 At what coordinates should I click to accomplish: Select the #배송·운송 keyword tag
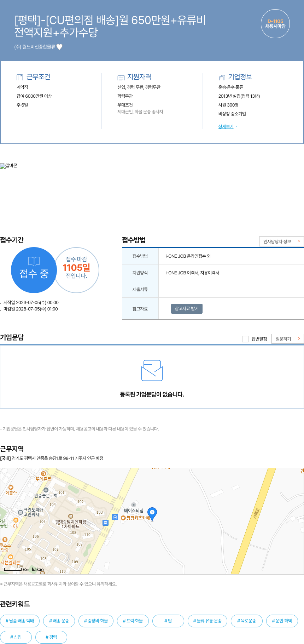click(x=59, y=621)
